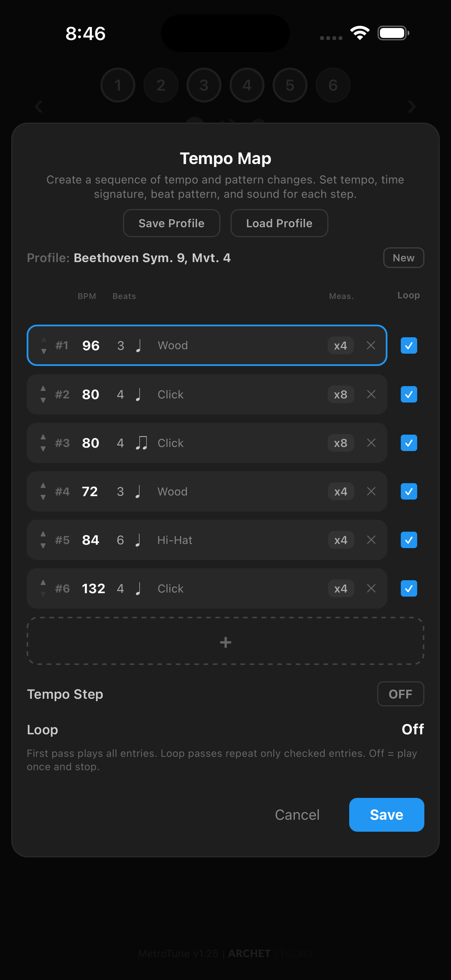Change the Hi-Hat sound on step #5

point(175,540)
